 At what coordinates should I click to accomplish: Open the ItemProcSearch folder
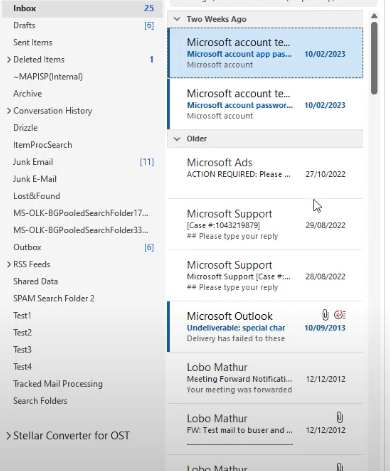[43, 145]
